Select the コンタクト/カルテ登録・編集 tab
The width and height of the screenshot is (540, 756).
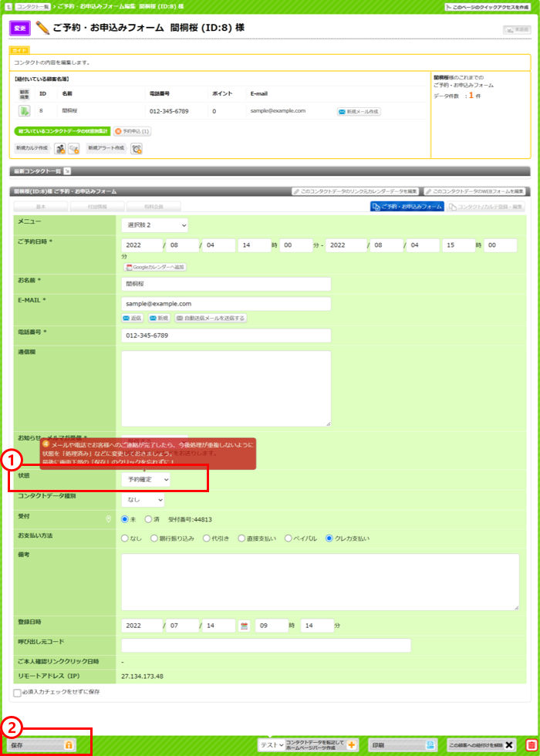485,207
